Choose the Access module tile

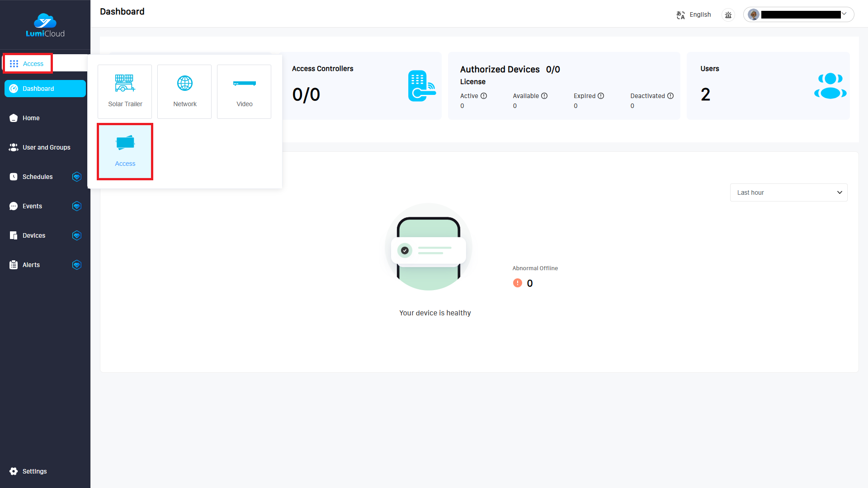click(125, 151)
